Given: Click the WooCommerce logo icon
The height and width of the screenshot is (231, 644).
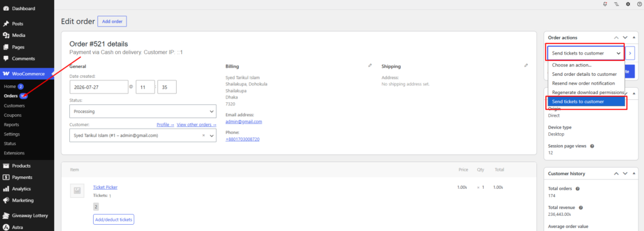Looking at the screenshot, I should point(6,73).
